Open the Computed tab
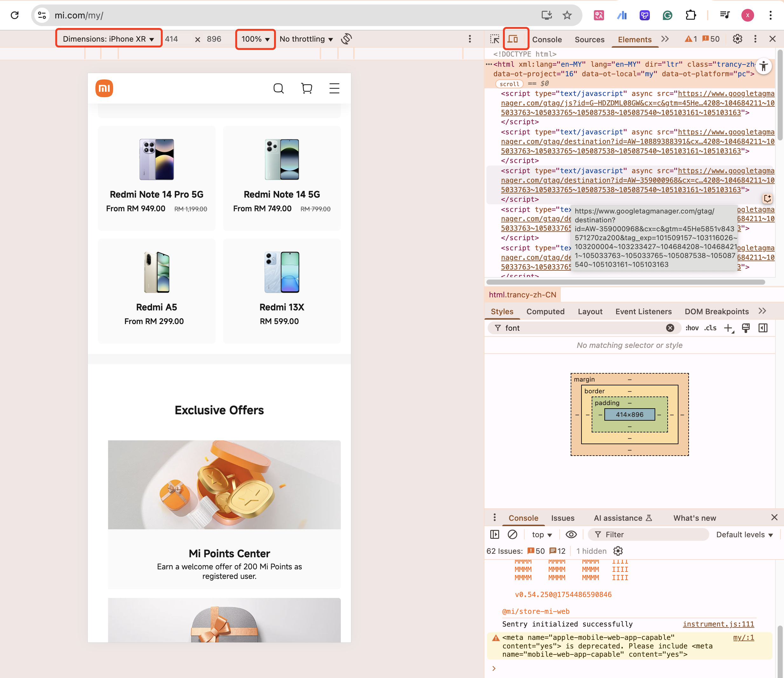784x678 pixels. pyautogui.click(x=545, y=311)
